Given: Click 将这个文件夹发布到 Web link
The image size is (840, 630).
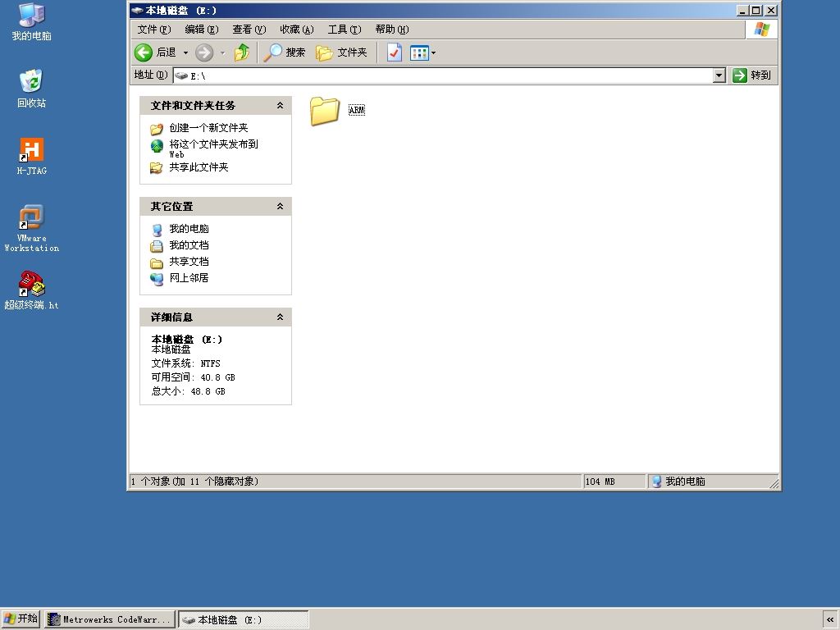Looking at the screenshot, I should [x=214, y=148].
